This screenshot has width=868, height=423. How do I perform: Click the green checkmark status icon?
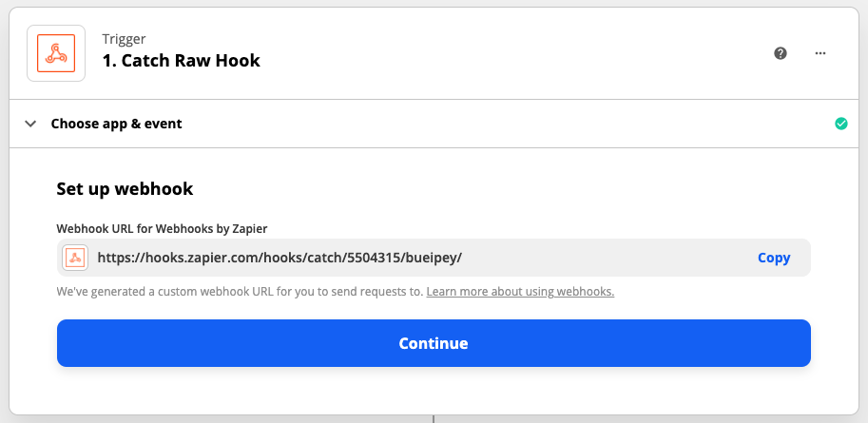[840, 124]
